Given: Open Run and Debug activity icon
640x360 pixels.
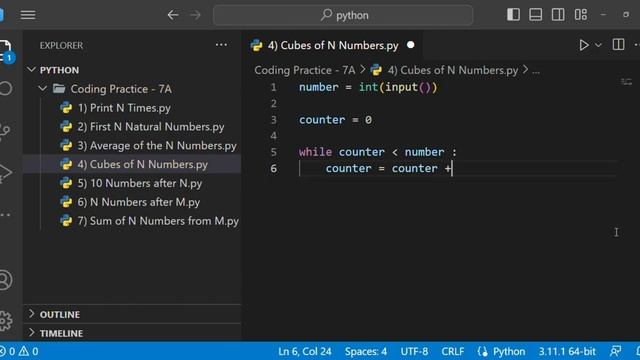Looking at the screenshot, I should coord(6,173).
